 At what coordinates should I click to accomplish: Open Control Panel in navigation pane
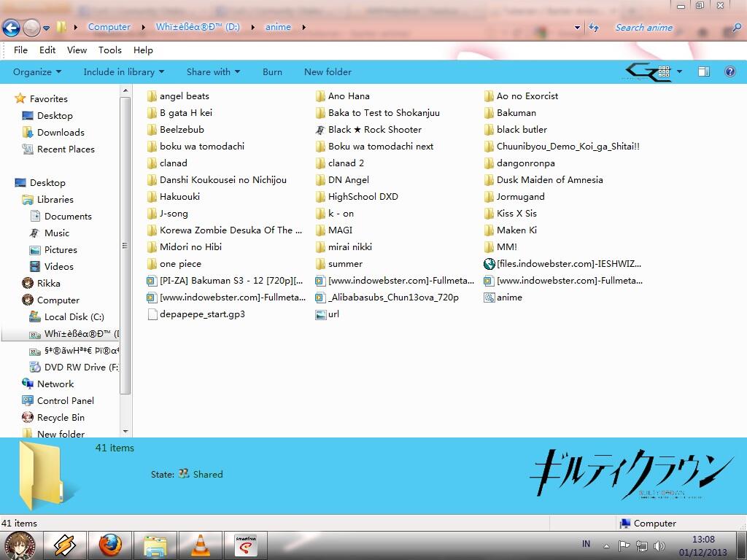[x=65, y=401]
